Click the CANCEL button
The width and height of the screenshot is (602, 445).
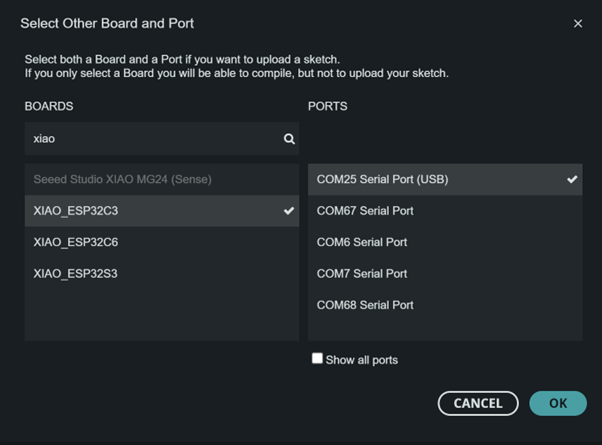478,403
